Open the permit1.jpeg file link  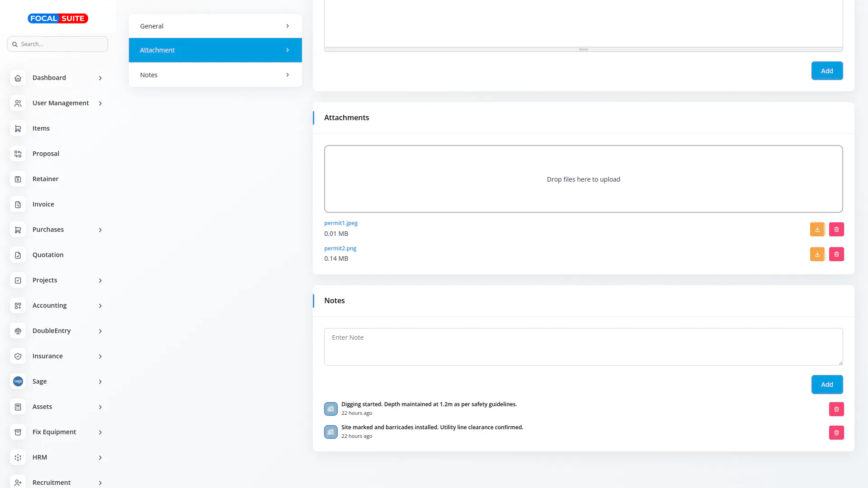pos(341,223)
